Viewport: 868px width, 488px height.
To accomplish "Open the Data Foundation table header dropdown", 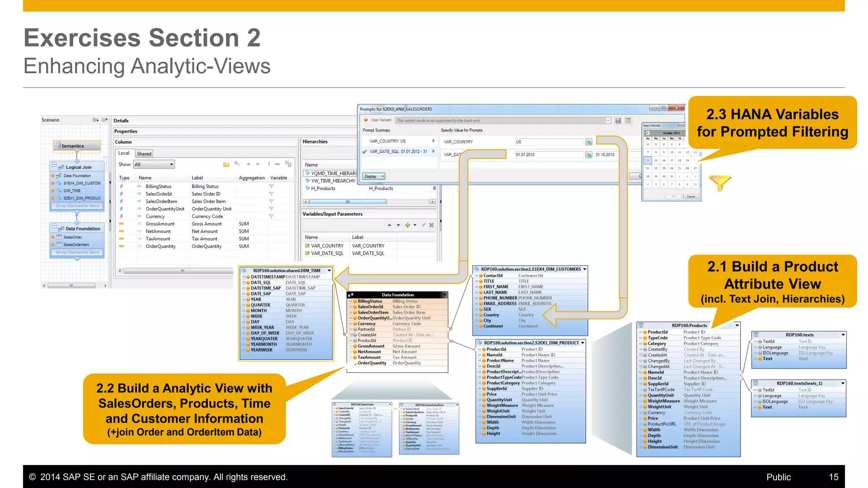I will (x=445, y=295).
